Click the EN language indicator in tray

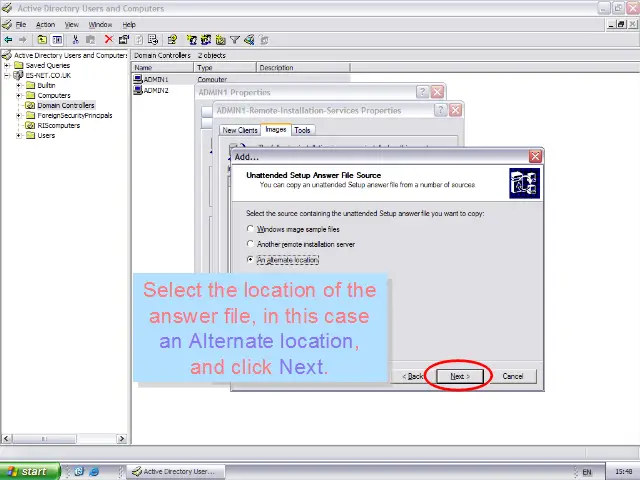tap(587, 472)
